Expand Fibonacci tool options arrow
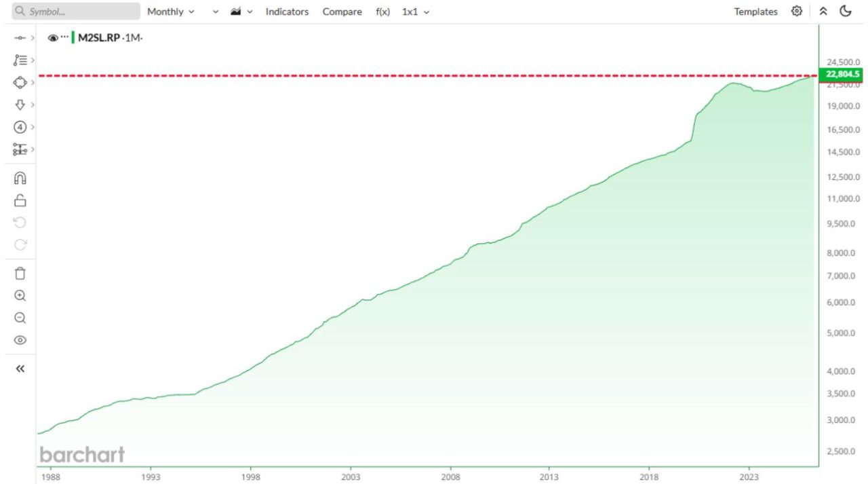The image size is (868, 484). [x=33, y=60]
